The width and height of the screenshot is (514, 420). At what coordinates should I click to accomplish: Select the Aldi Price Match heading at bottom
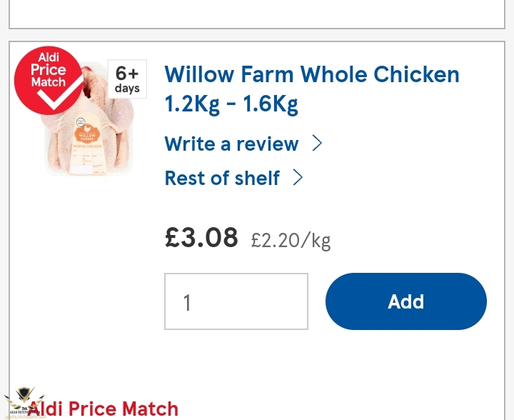pyautogui.click(x=104, y=409)
